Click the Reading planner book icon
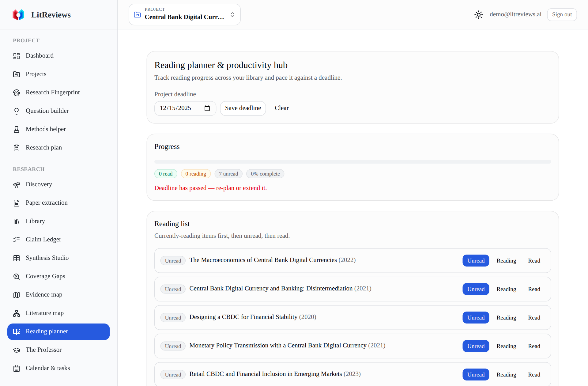The width and height of the screenshot is (588, 386). (x=17, y=331)
